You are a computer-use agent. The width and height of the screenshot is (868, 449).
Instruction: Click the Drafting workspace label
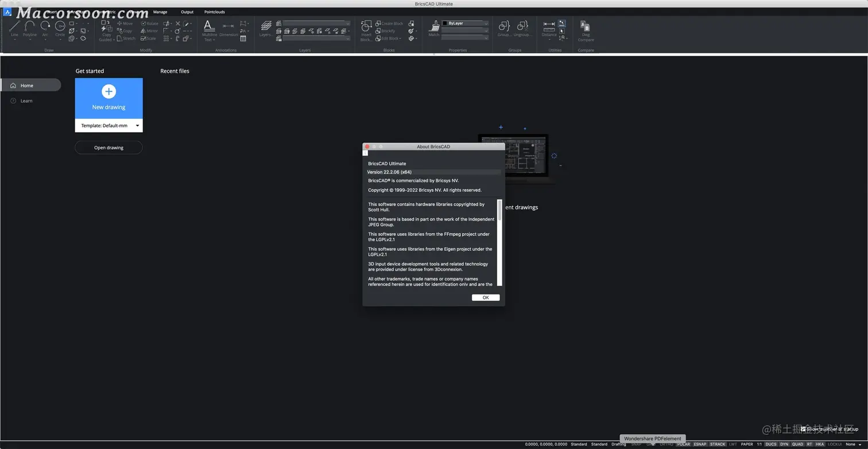[618, 444]
